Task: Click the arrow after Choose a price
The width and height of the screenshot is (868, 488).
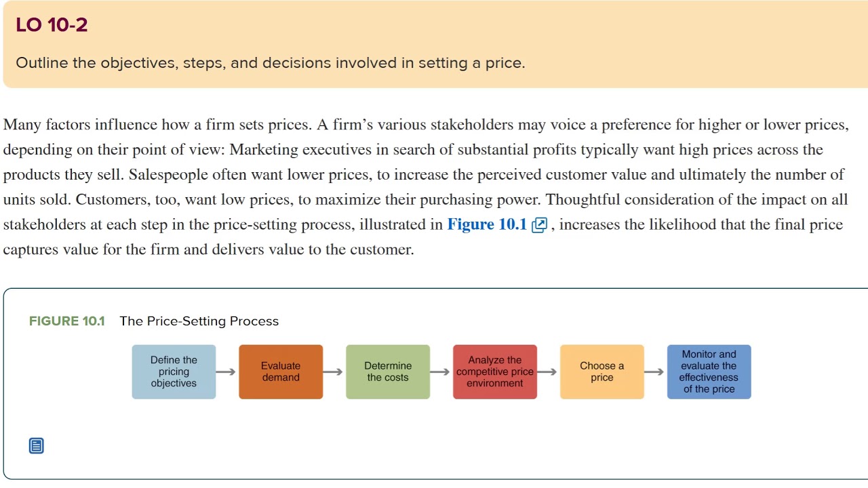Action: pyautogui.click(x=655, y=372)
